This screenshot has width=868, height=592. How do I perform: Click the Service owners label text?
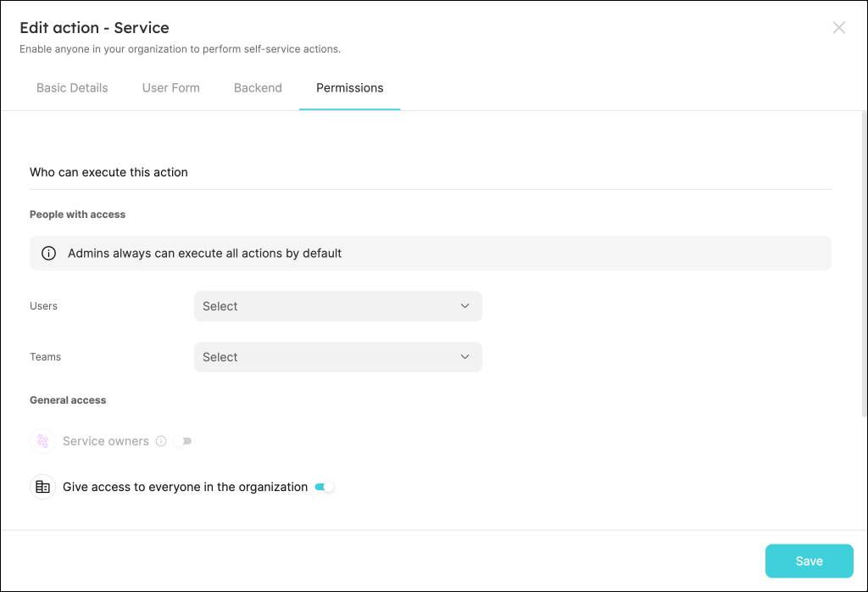[106, 441]
